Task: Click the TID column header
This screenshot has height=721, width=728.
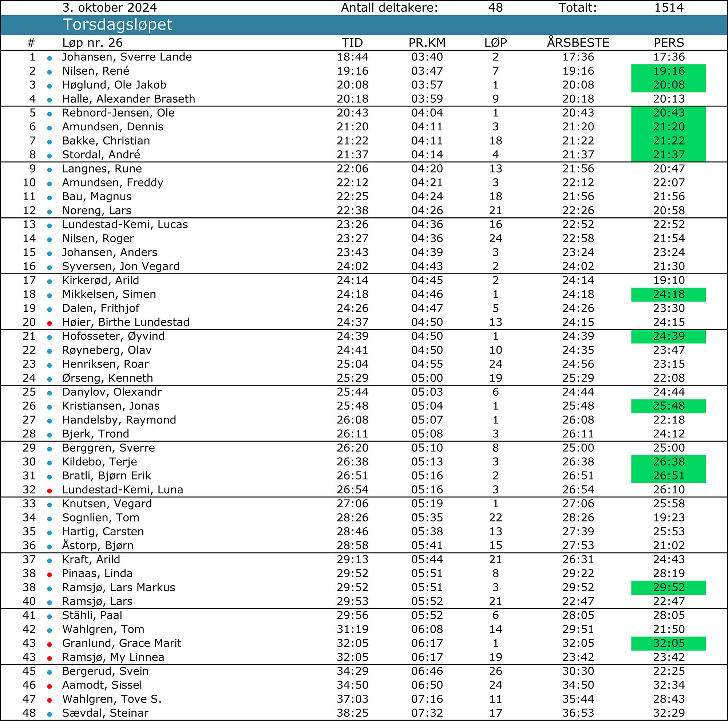Action: click(x=352, y=43)
